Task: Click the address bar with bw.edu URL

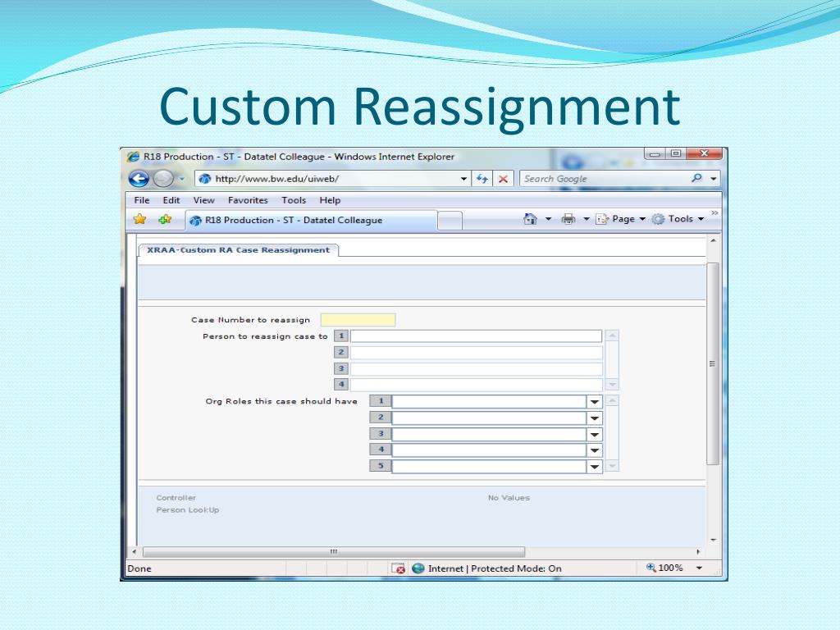Action: point(326,179)
